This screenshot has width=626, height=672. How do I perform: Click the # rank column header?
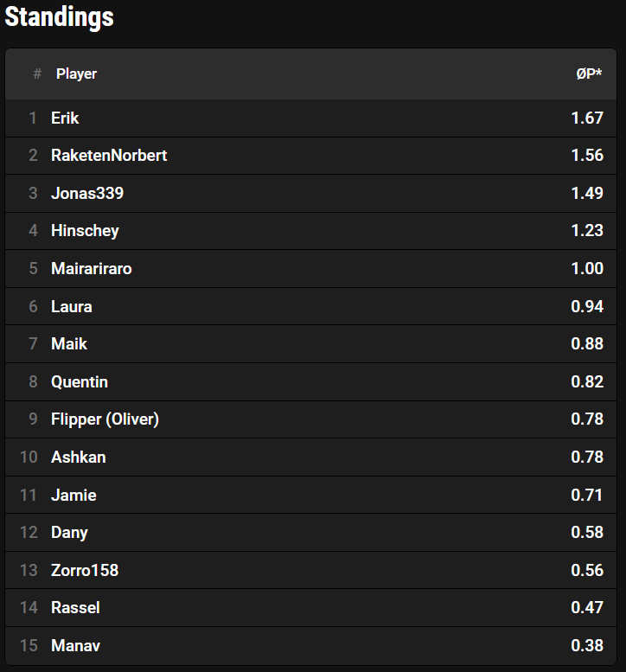(x=37, y=74)
